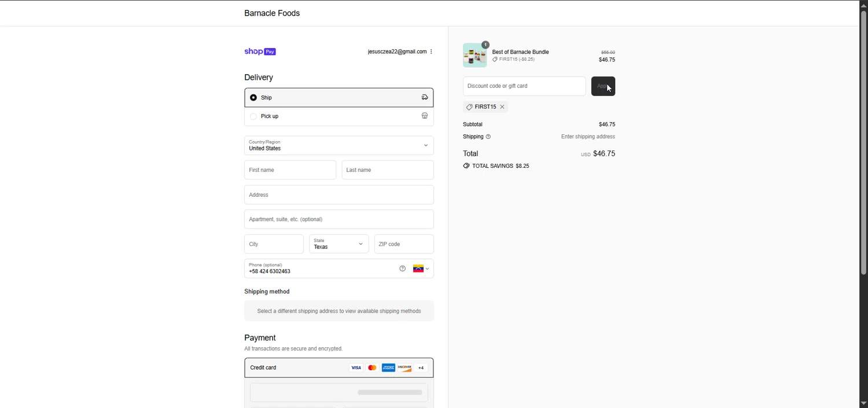Screen dimensions: 868x408
Task: Click the card number placeholder field
Action: (x=339, y=392)
